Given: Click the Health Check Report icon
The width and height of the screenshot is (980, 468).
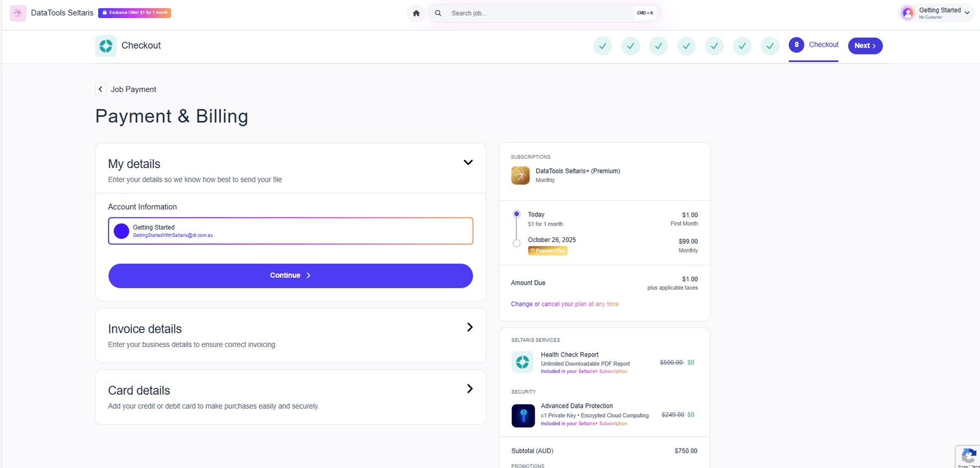Looking at the screenshot, I should (522, 362).
